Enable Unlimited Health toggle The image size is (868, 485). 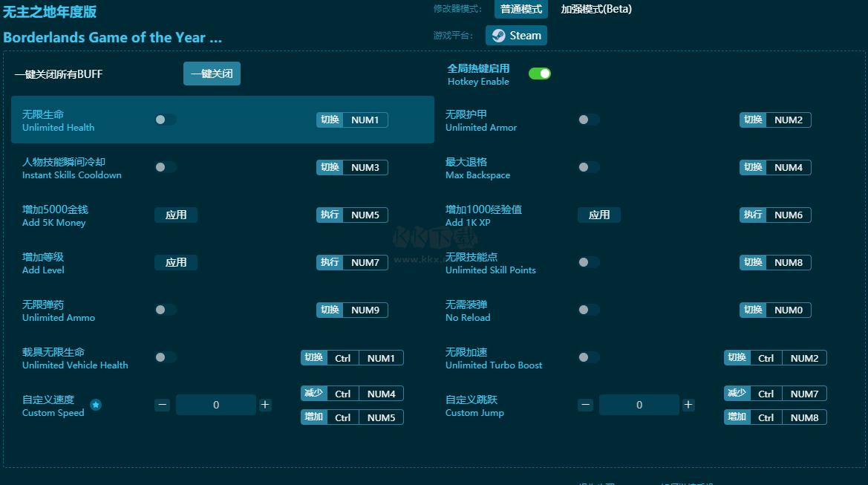click(166, 120)
